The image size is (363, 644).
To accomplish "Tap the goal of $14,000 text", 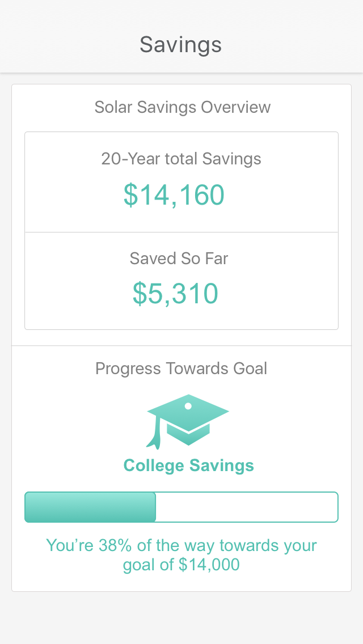I will pos(181,565).
